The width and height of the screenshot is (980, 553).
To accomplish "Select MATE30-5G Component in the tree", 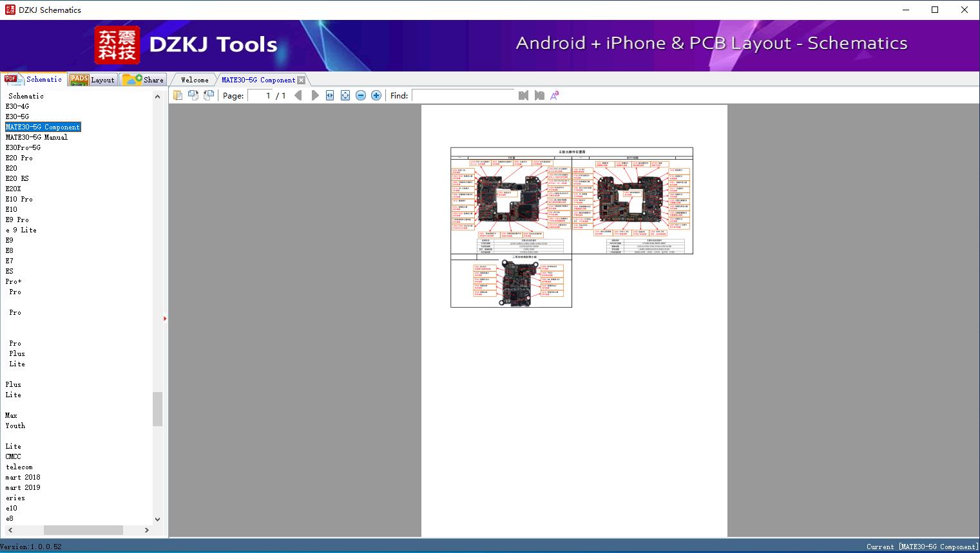I will (x=43, y=127).
